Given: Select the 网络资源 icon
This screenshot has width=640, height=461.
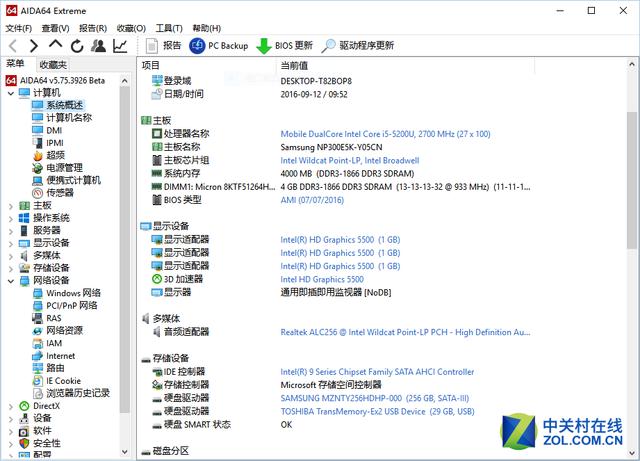Looking at the screenshot, I should coord(38,331).
